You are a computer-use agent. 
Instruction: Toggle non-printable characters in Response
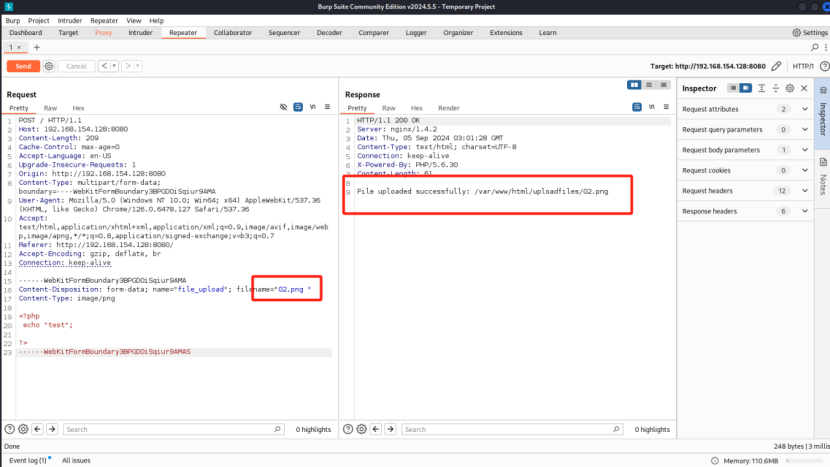click(652, 107)
